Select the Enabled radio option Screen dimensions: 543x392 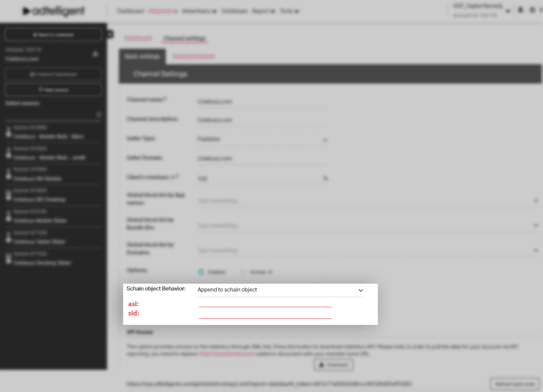(201, 272)
